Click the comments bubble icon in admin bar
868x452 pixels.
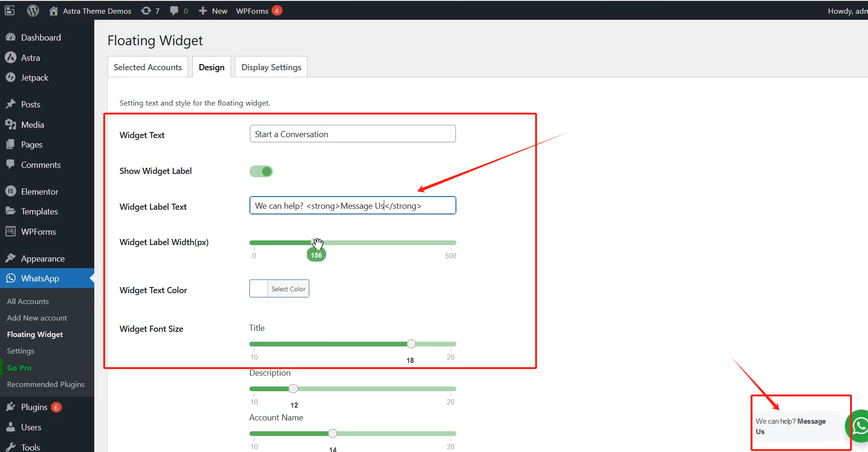tap(174, 10)
